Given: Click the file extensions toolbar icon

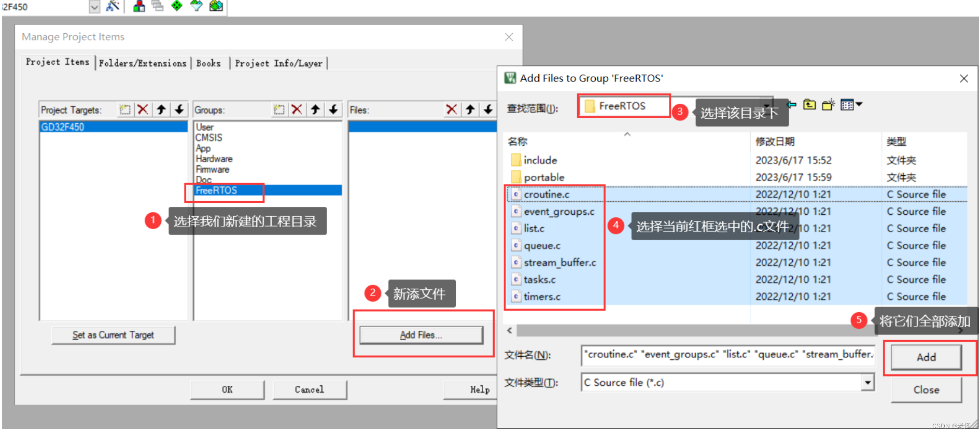Looking at the screenshot, I should 139,6.
